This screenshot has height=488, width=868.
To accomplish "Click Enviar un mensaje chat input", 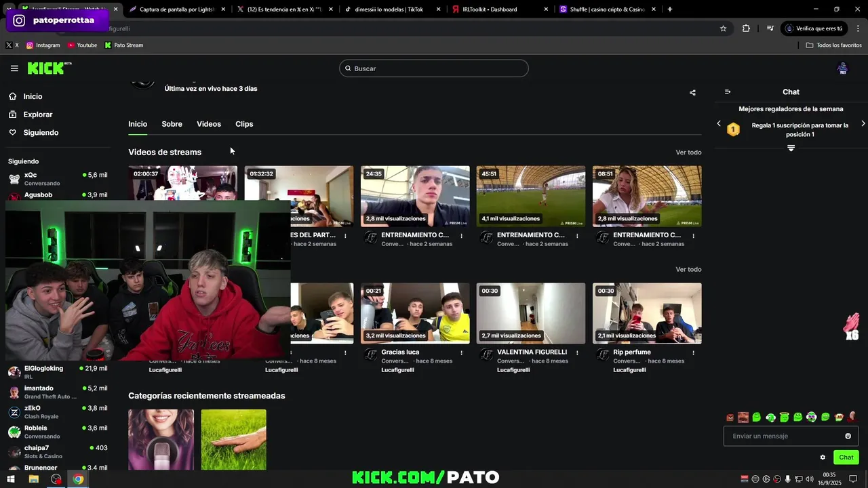I will (x=791, y=436).
